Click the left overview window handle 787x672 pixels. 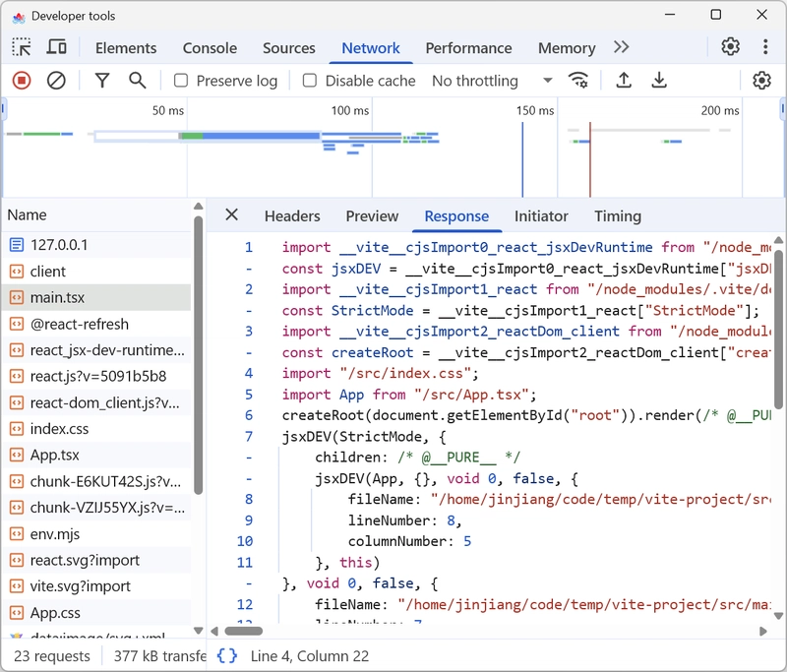click(4, 110)
